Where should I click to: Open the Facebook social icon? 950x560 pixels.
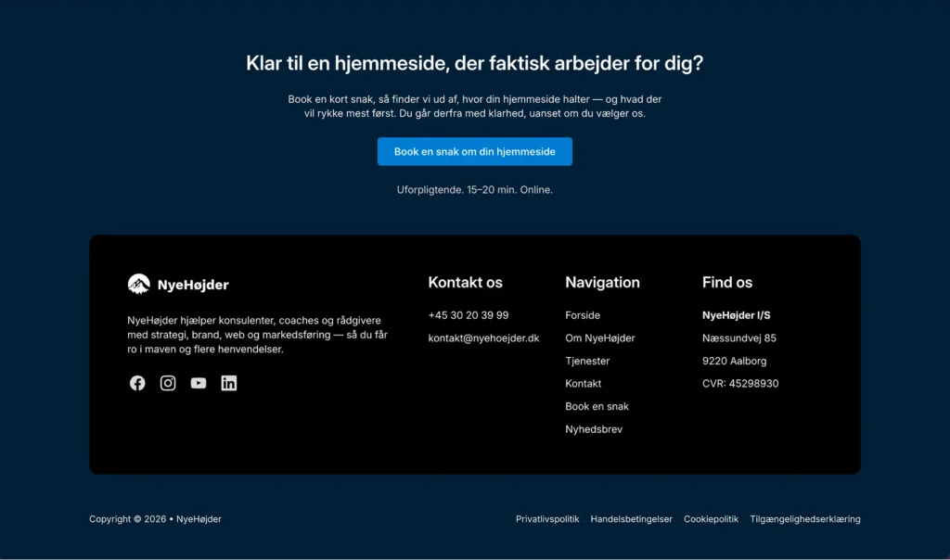click(137, 383)
